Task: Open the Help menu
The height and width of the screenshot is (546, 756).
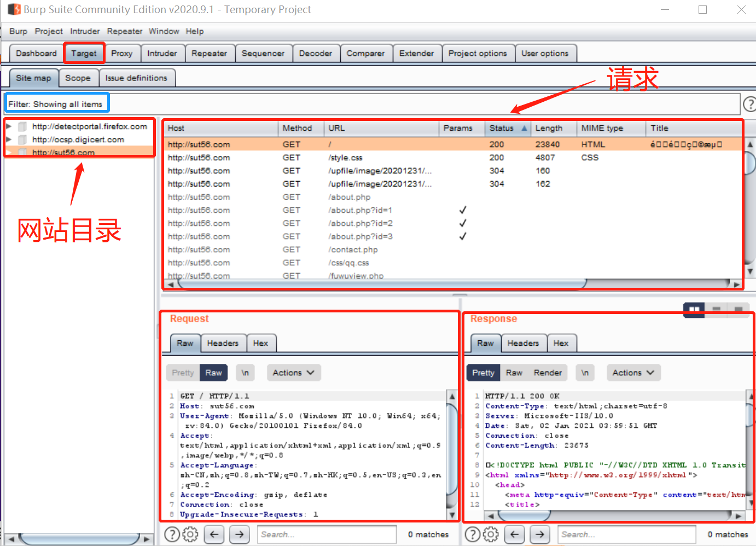Action: 195,31
